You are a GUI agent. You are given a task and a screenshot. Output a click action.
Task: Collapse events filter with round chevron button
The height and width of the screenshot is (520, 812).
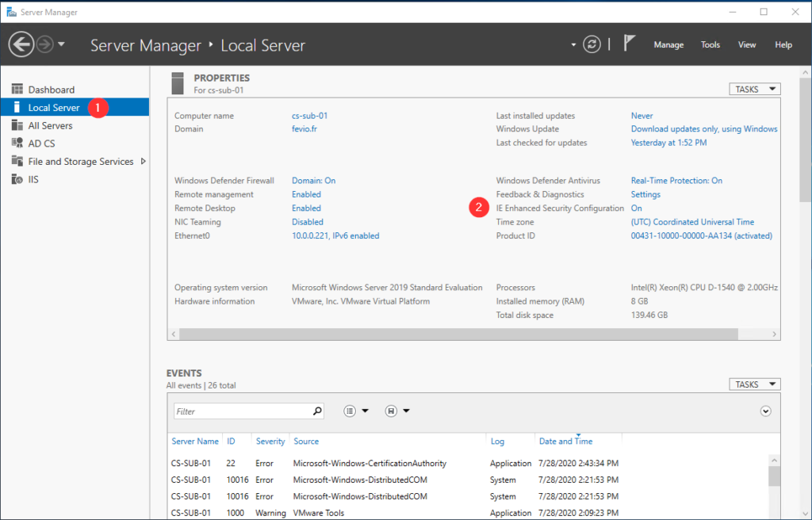click(765, 411)
